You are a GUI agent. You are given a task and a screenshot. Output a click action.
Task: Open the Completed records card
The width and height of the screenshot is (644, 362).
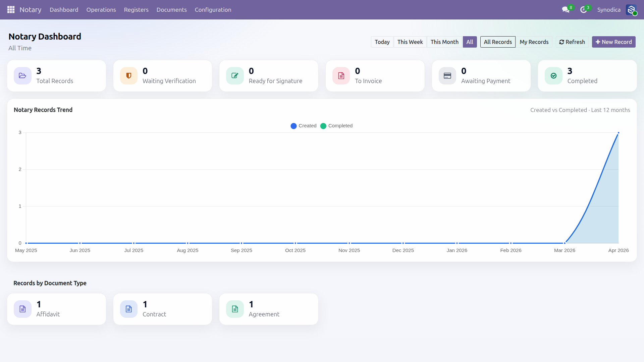pos(587,76)
